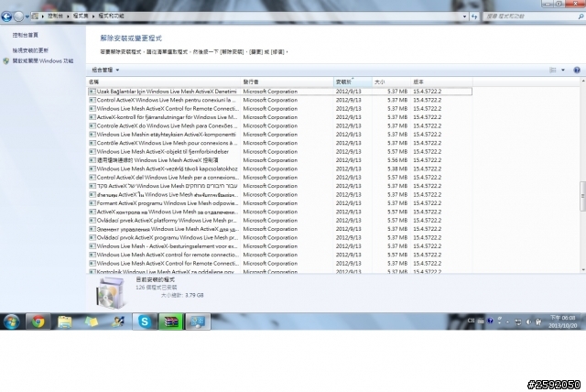This screenshot has height=392, width=586.
Task: Click icon of ActiveX-kontroll för fjärranslutningar row
Action: (x=92, y=117)
